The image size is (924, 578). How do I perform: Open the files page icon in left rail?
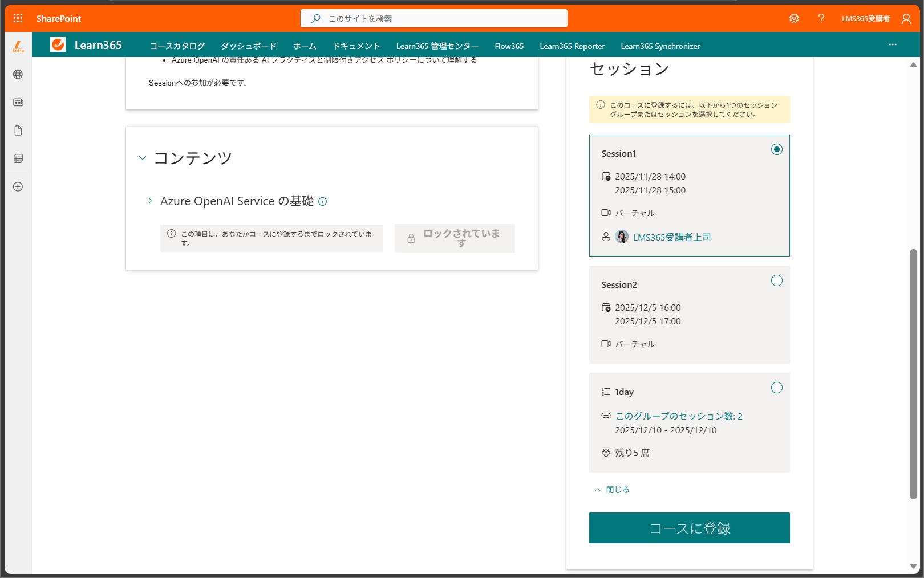click(18, 131)
